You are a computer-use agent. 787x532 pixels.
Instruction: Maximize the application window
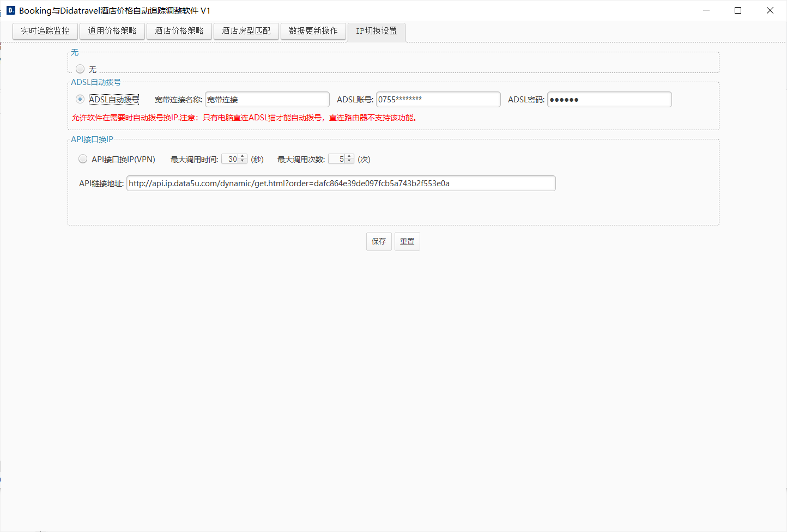pyautogui.click(x=738, y=10)
